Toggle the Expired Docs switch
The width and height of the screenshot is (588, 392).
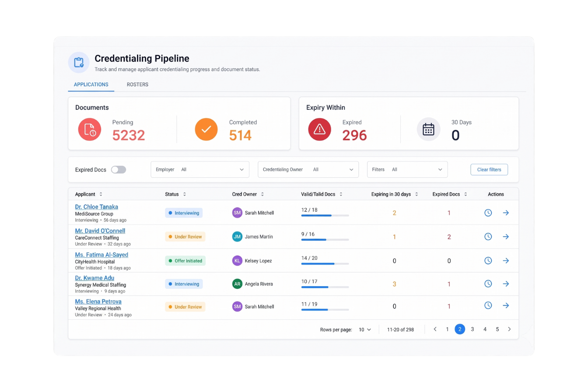(118, 170)
